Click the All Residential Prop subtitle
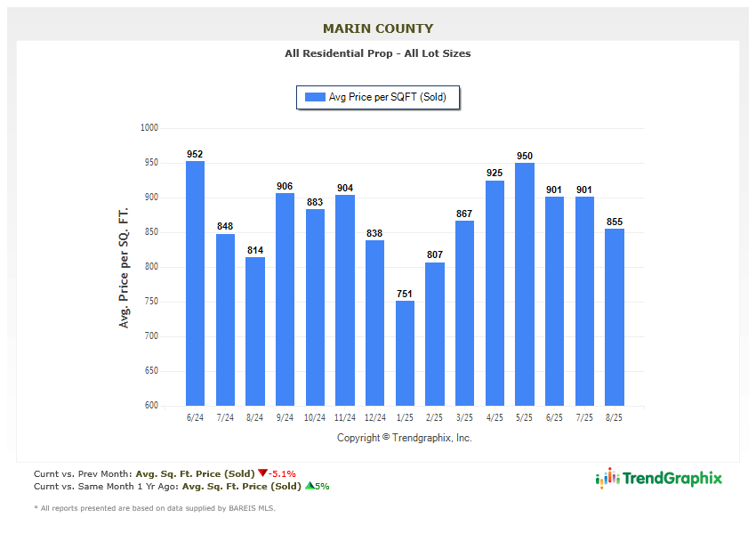756x533 pixels. click(x=378, y=53)
